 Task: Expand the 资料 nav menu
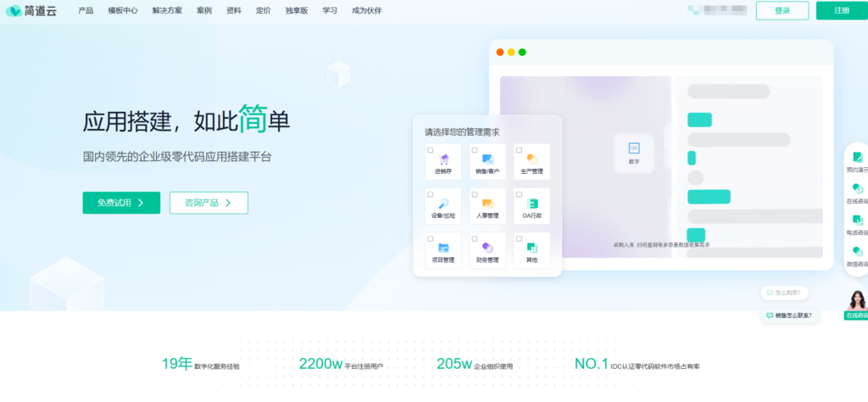tap(234, 10)
